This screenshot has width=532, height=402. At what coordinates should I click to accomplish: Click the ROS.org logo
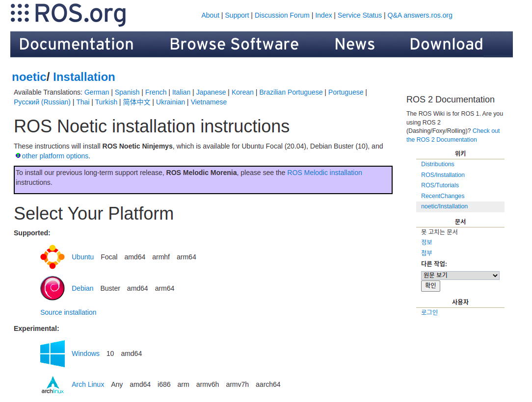[x=68, y=15]
